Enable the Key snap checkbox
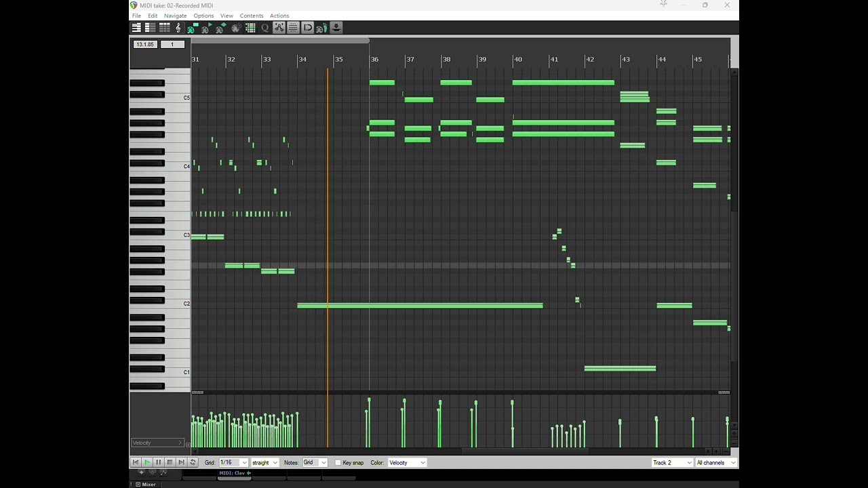Viewport: 868px width, 488px height. pyautogui.click(x=338, y=463)
